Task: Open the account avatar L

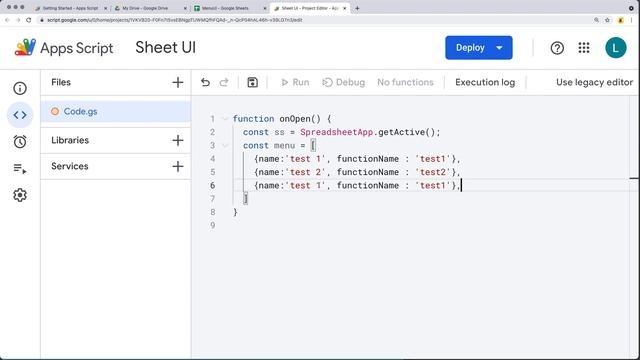Action: pos(616,48)
